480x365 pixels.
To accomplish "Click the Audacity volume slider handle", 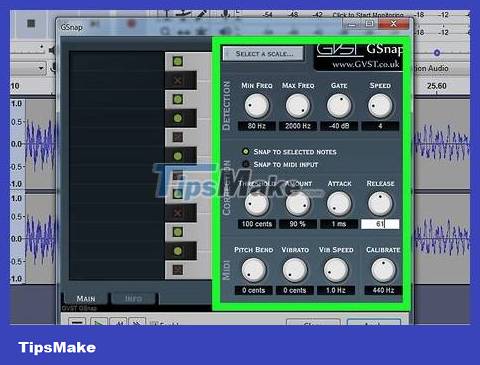I will point(437,53).
